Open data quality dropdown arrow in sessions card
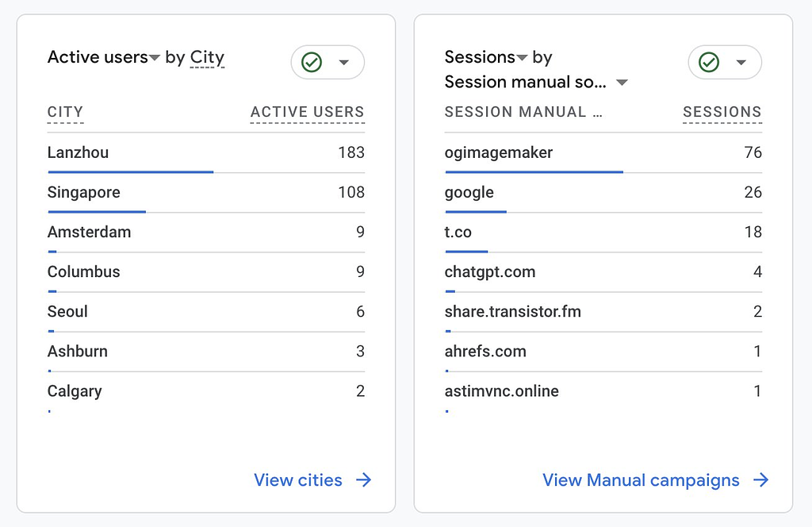Screen dimensions: 812x527 click(741, 63)
